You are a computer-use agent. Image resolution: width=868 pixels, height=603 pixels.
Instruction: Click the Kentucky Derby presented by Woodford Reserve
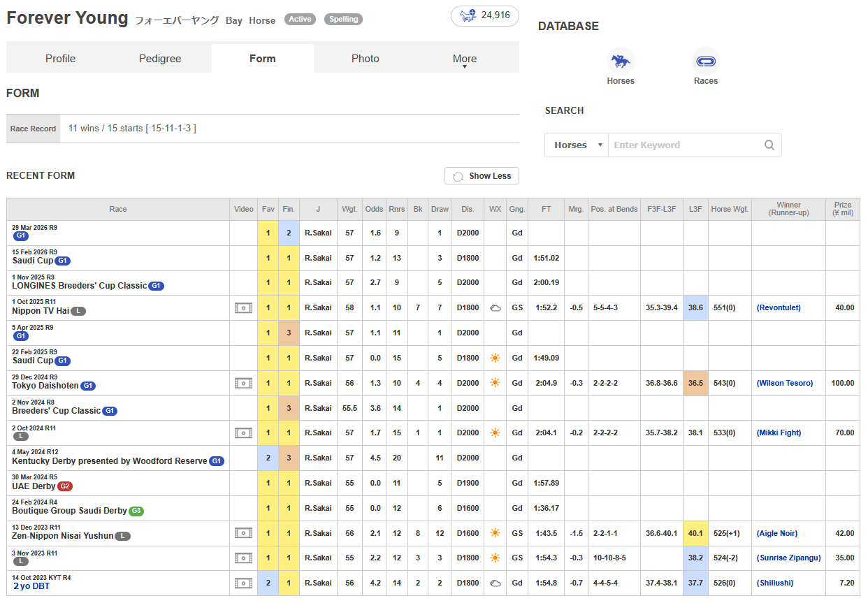pyautogui.click(x=110, y=461)
